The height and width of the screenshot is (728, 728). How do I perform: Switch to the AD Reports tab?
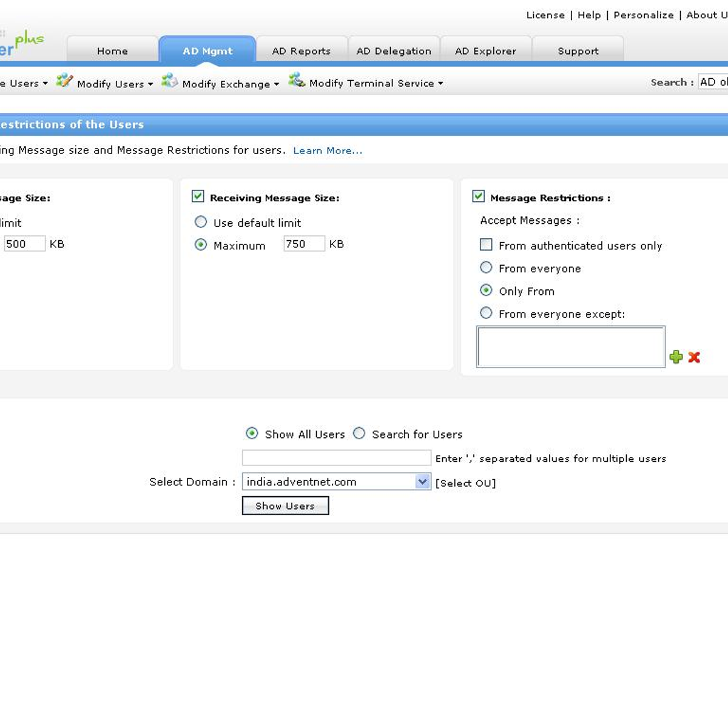coord(302,51)
